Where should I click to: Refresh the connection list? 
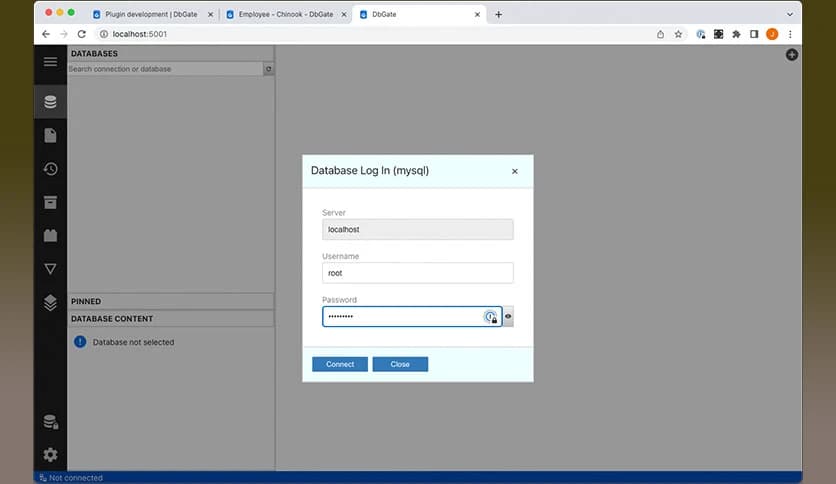click(268, 69)
